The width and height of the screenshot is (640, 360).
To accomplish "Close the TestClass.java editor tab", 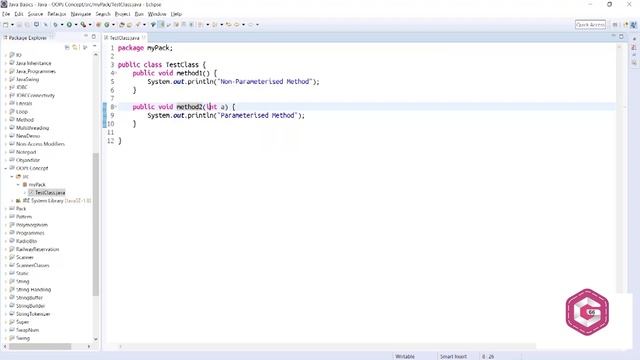I will [x=144, y=38].
